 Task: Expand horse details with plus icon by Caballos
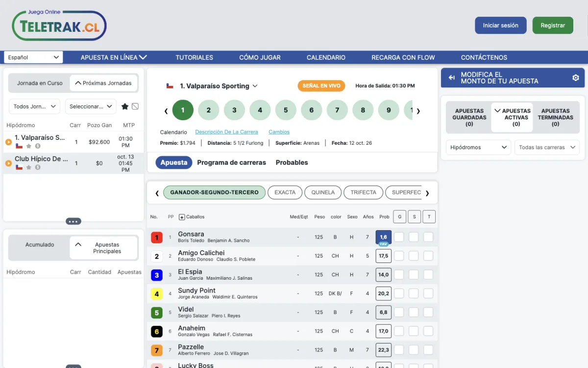[x=182, y=217]
